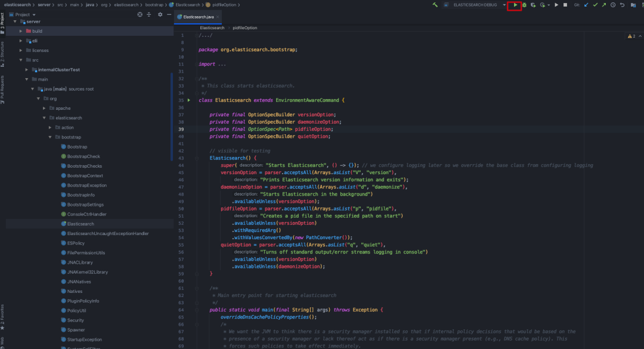644x349 pixels.
Task: Unfold collapsed import block at line 11
Action: 197,64
